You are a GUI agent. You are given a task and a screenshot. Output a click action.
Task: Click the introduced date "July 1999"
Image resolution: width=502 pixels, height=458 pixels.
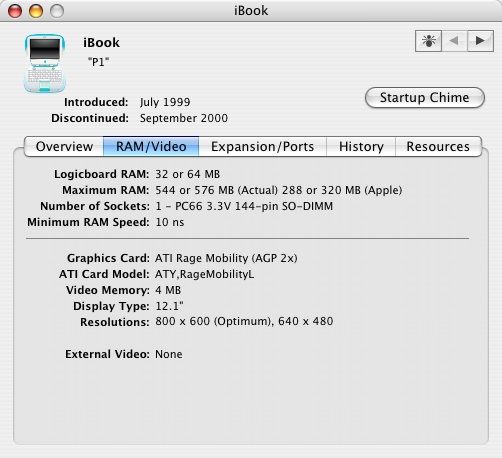click(x=165, y=102)
